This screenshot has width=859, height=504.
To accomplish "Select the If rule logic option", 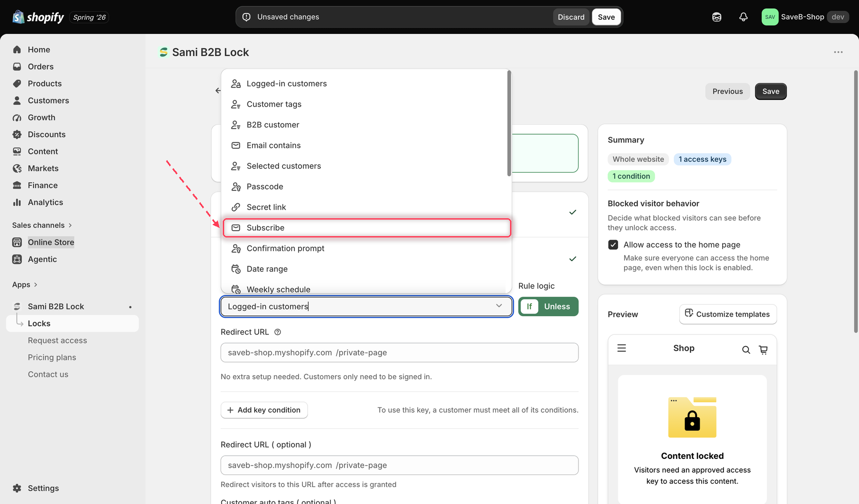I will [x=529, y=307].
